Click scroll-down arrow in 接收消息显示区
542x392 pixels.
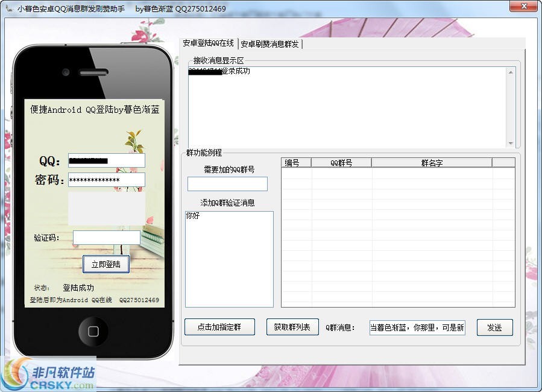(511, 143)
